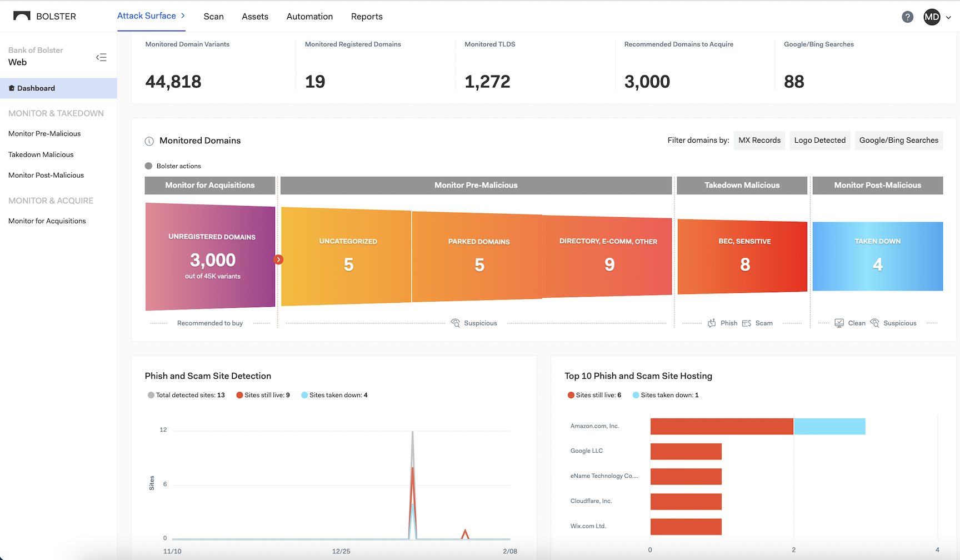Click the Monitored Domains info icon
The image size is (960, 560).
point(149,141)
